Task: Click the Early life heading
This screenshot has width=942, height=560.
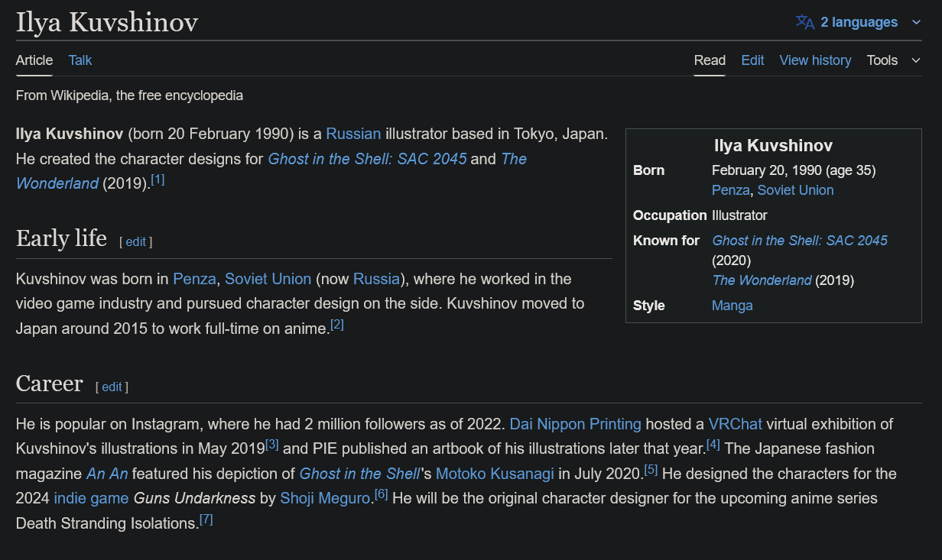Action: point(61,238)
